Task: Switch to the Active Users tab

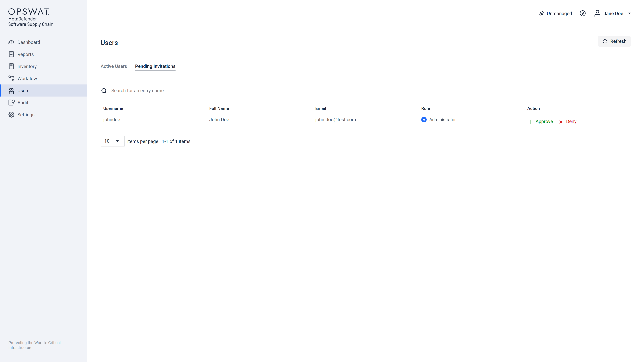Action: coord(114,66)
